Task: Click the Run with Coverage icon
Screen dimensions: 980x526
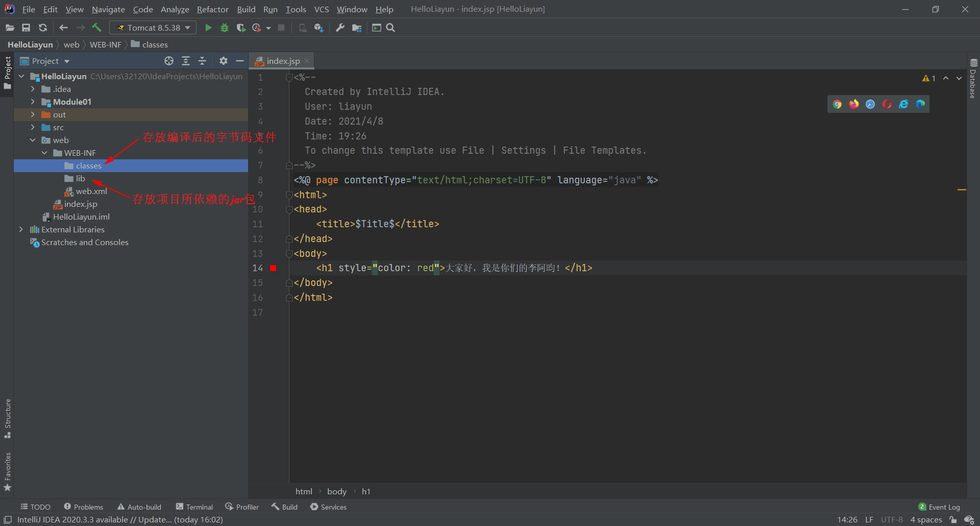Action: tap(241, 28)
